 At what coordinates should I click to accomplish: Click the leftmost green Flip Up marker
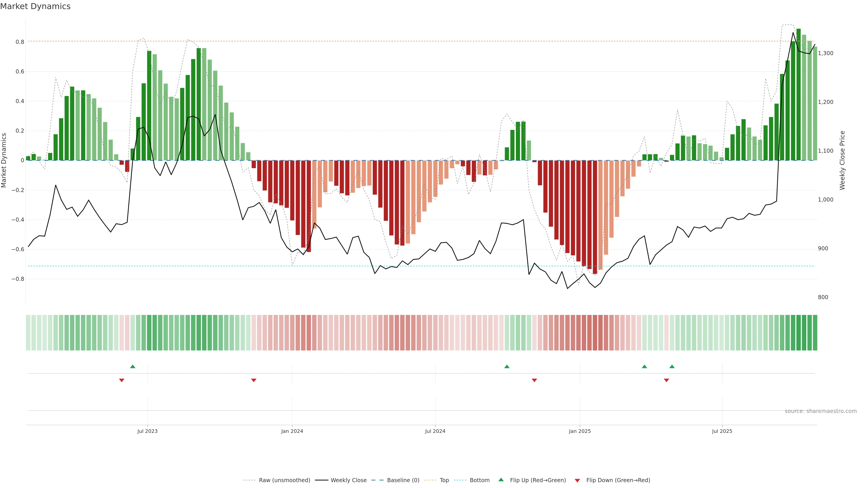point(133,366)
